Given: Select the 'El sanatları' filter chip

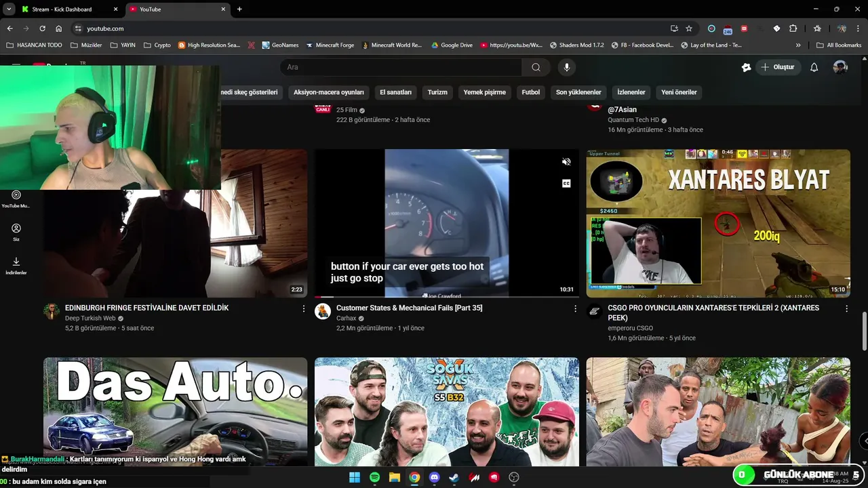Looking at the screenshot, I should (395, 92).
